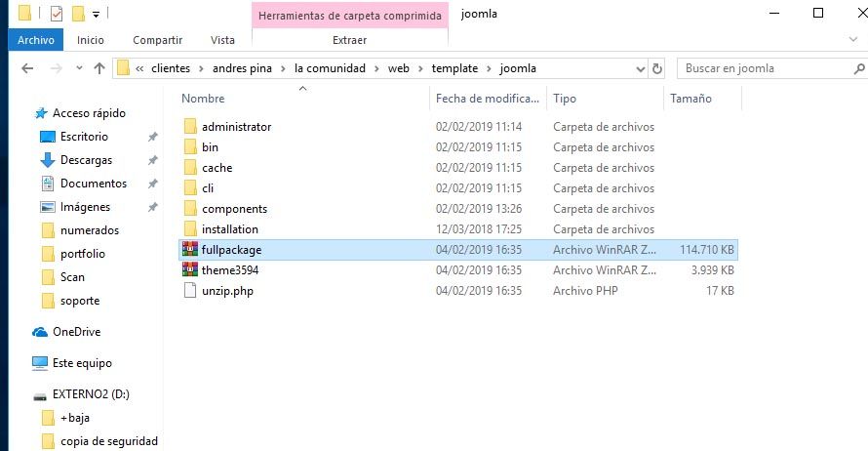Image resolution: width=868 pixels, height=451 pixels.
Task: Click the Descargas download arrow icon
Action: (48, 159)
